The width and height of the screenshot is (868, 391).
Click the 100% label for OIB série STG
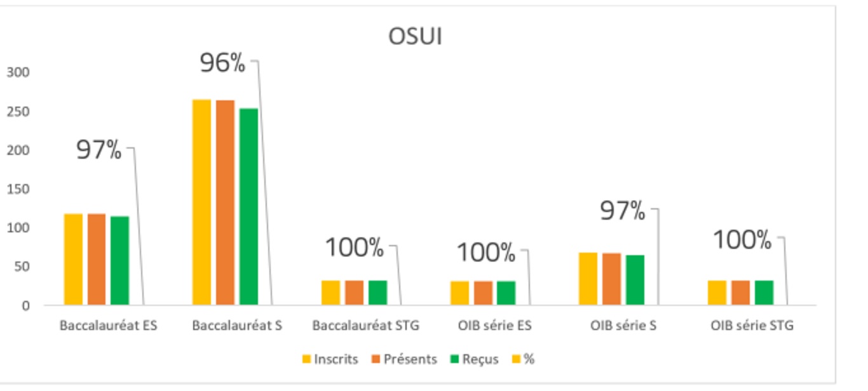click(x=742, y=240)
